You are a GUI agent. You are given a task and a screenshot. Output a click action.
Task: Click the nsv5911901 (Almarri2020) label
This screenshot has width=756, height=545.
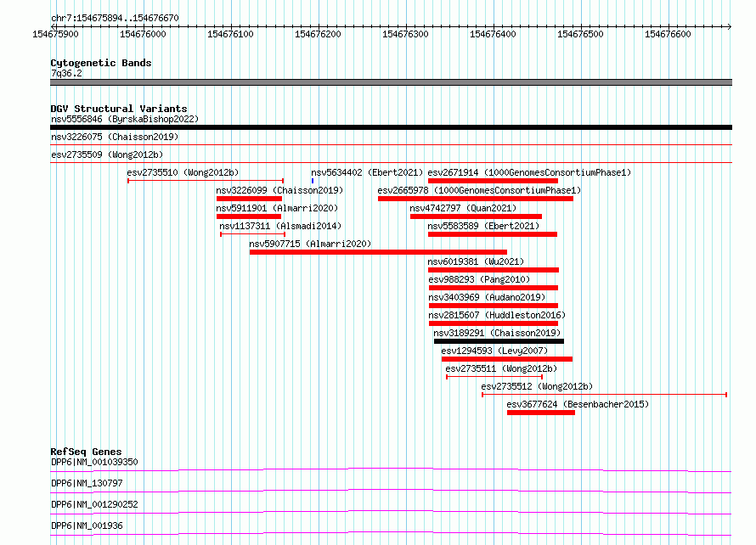point(277,208)
